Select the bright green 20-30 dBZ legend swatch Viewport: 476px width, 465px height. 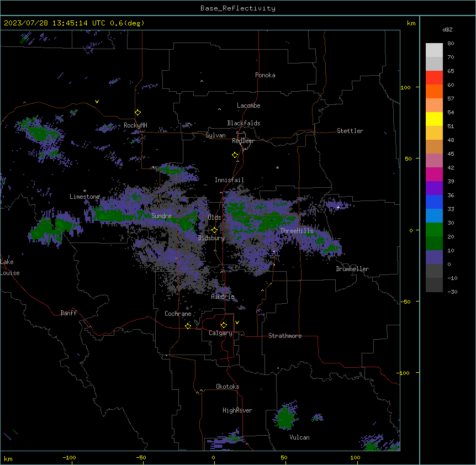pos(434,230)
